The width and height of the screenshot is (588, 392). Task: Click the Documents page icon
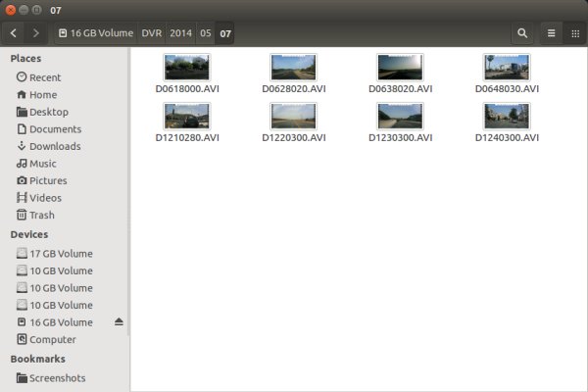(x=22, y=129)
